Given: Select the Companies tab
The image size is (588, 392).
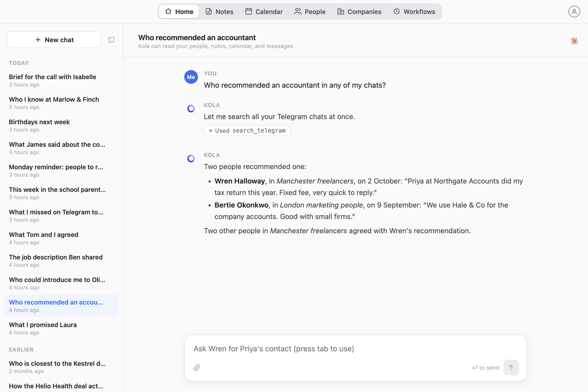Looking at the screenshot, I should [x=359, y=12].
